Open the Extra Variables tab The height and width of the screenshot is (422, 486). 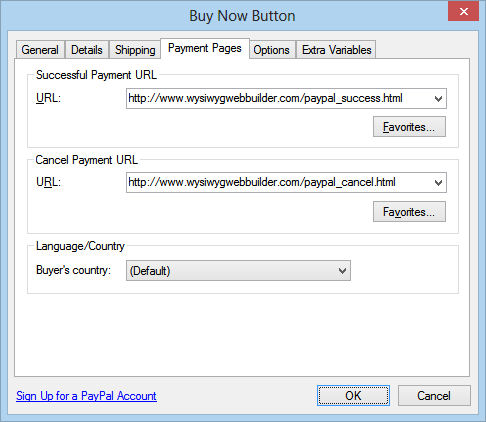[336, 50]
